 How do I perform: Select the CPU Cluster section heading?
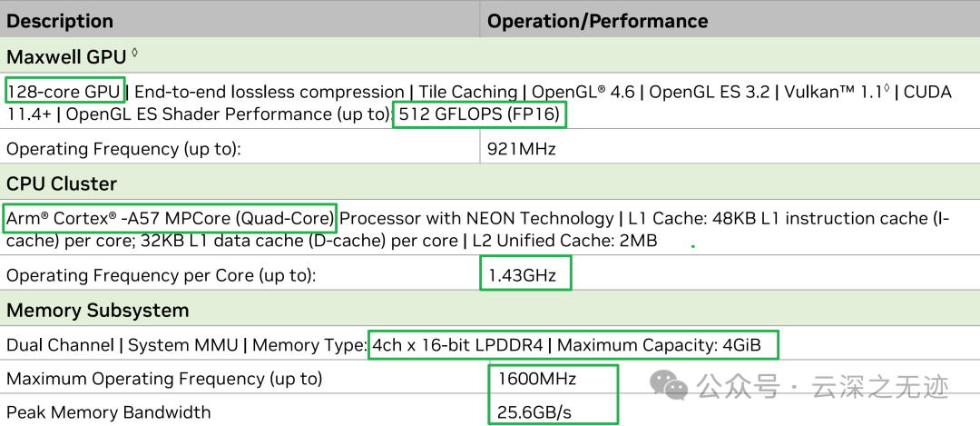tap(62, 183)
